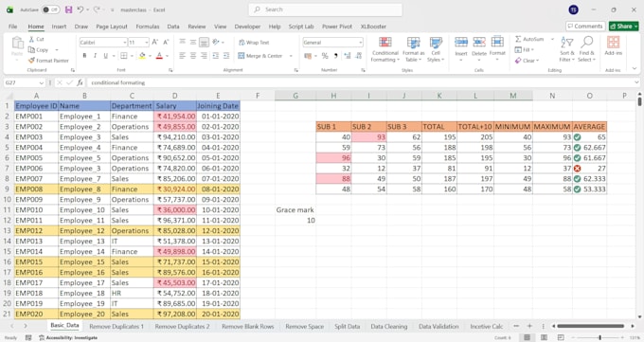Click the Find & Select magnifier
This screenshot has height=342, width=644.
pyautogui.click(x=587, y=42)
